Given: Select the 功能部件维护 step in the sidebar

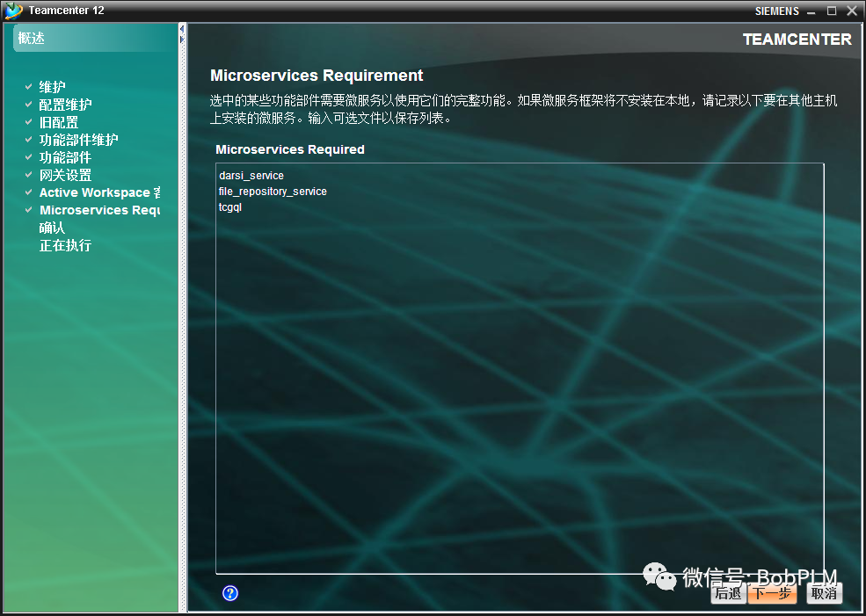Looking at the screenshot, I should [78, 140].
